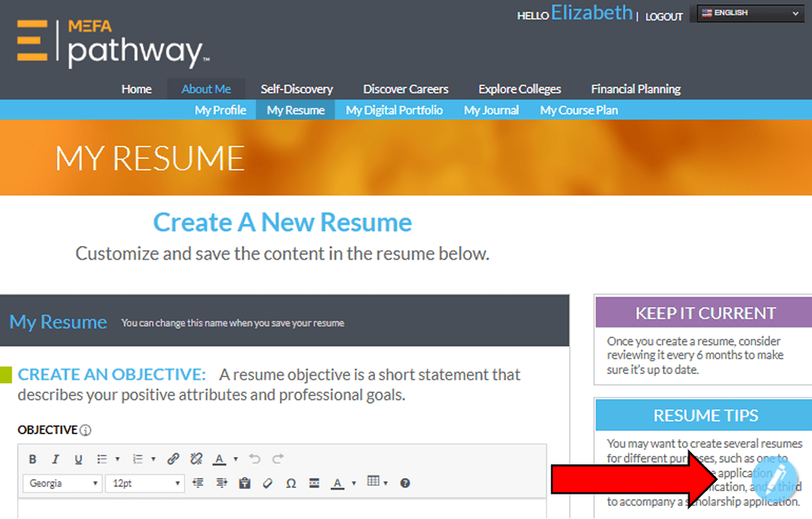Open the English language selector
Viewport: 812px width, 519px height.
pos(749,13)
